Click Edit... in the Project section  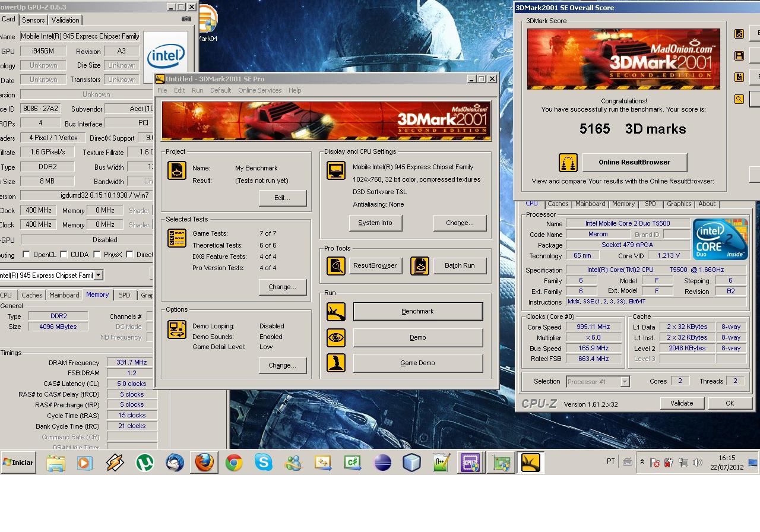pos(282,198)
